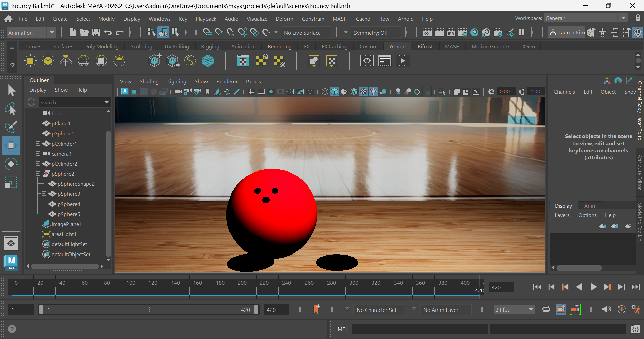Open the Deform menu

(x=284, y=19)
